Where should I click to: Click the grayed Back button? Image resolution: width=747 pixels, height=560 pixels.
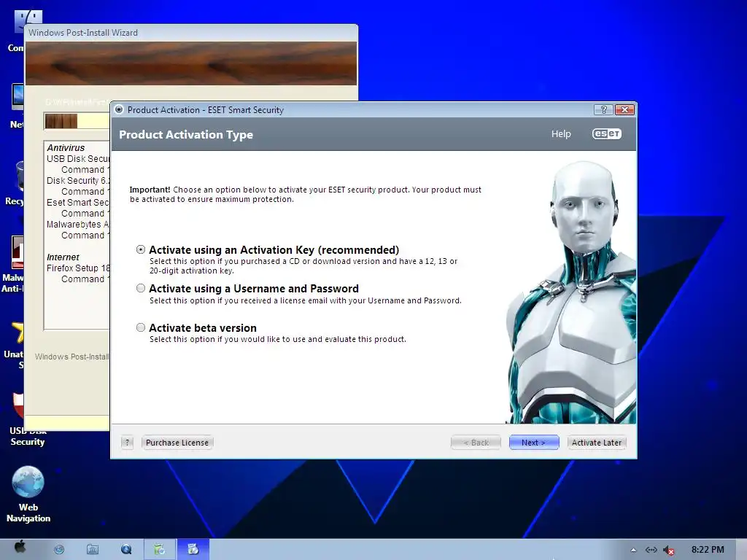(x=476, y=443)
